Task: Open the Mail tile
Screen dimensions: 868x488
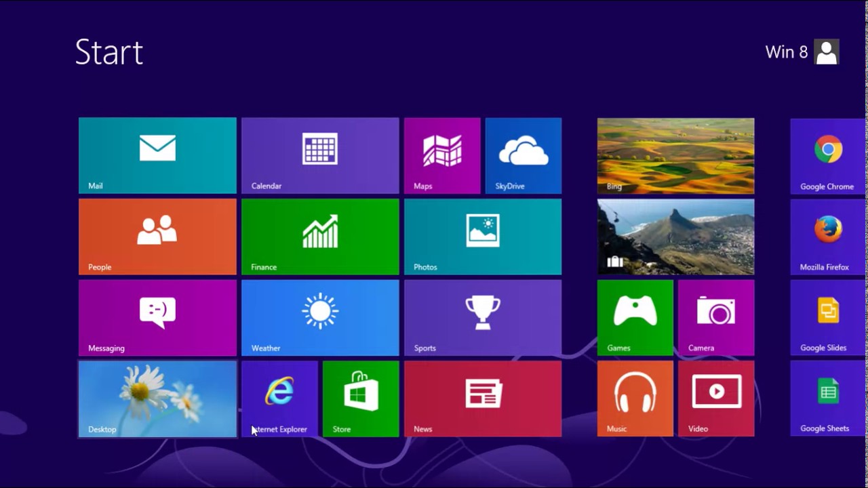Action: pos(157,156)
